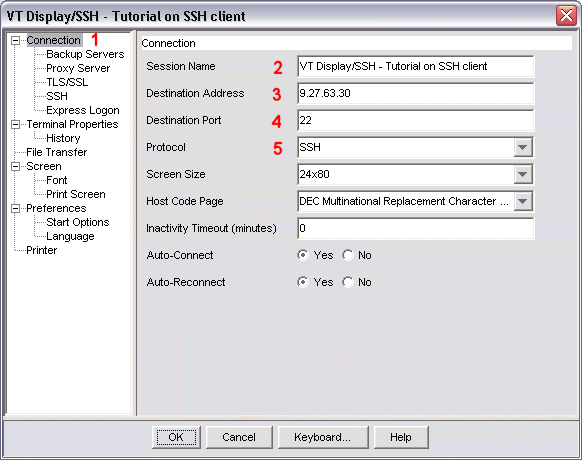Open History under Terminal Properties
582x460 pixels.
click(x=63, y=138)
